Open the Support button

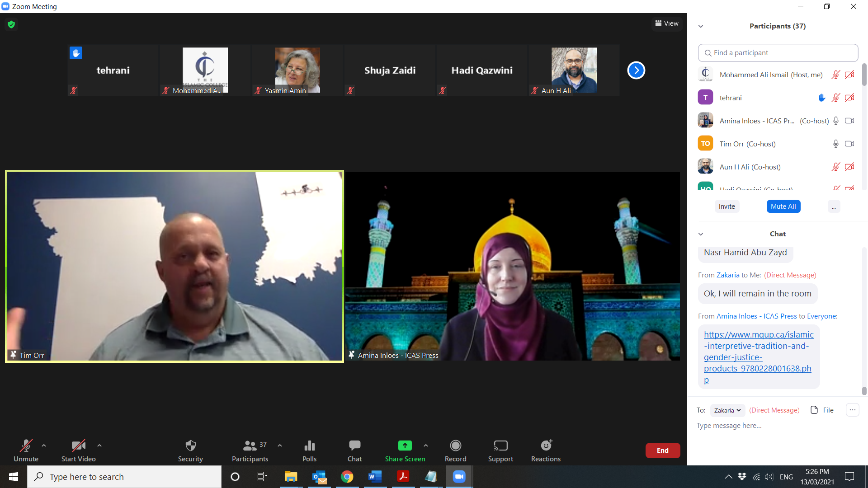(500, 450)
